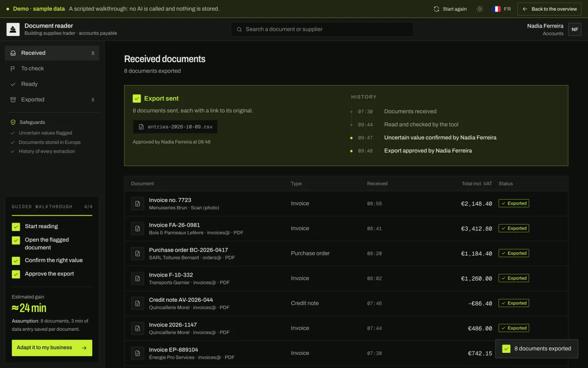Click the Documents stored in Europe safeguard
Image resolution: width=588 pixels, height=368 pixels.
pyautogui.click(x=50, y=142)
